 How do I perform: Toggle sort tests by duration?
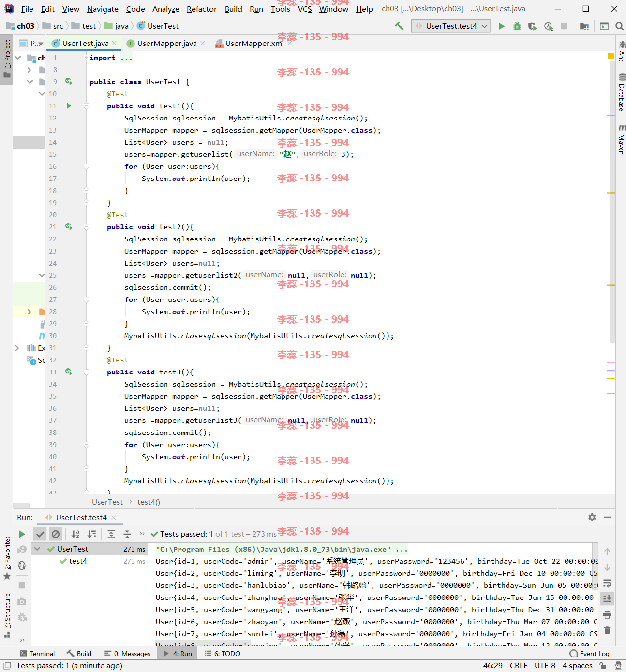click(91, 534)
